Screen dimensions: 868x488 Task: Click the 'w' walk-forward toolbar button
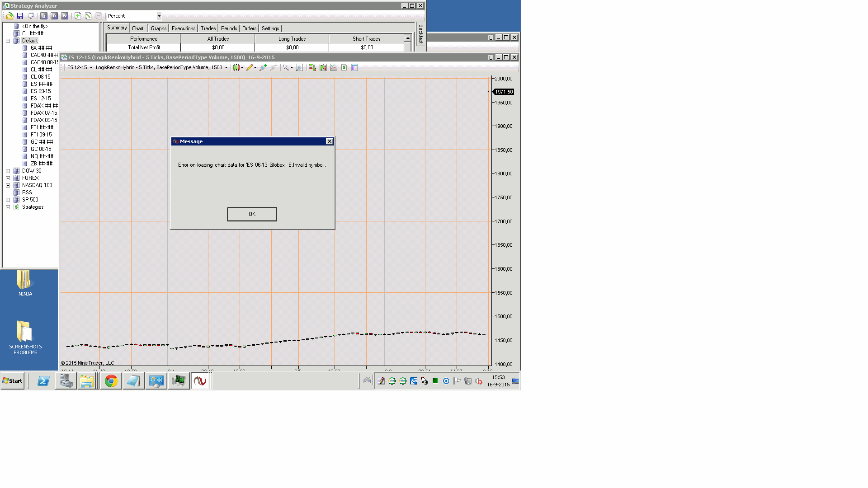pyautogui.click(x=65, y=16)
